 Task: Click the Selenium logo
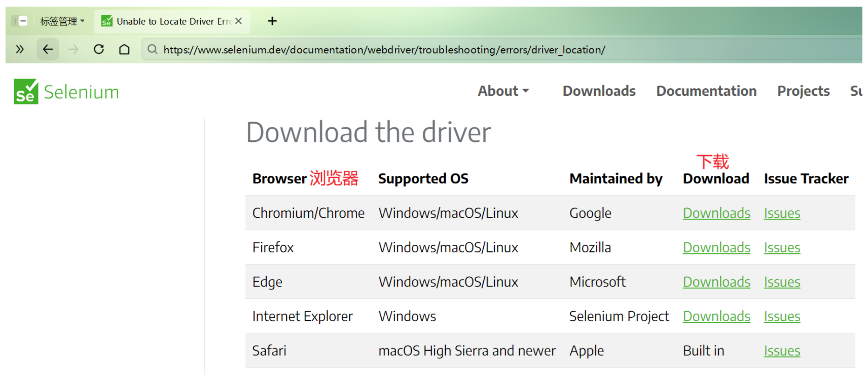tap(66, 92)
